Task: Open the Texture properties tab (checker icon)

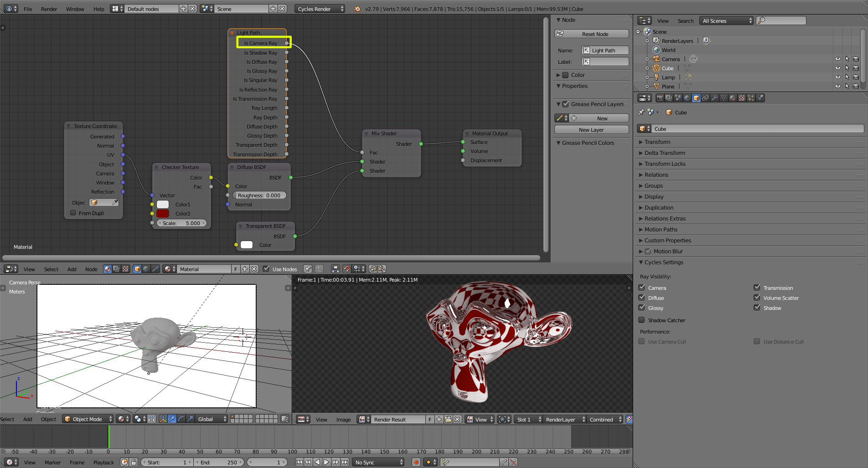Action: point(742,98)
